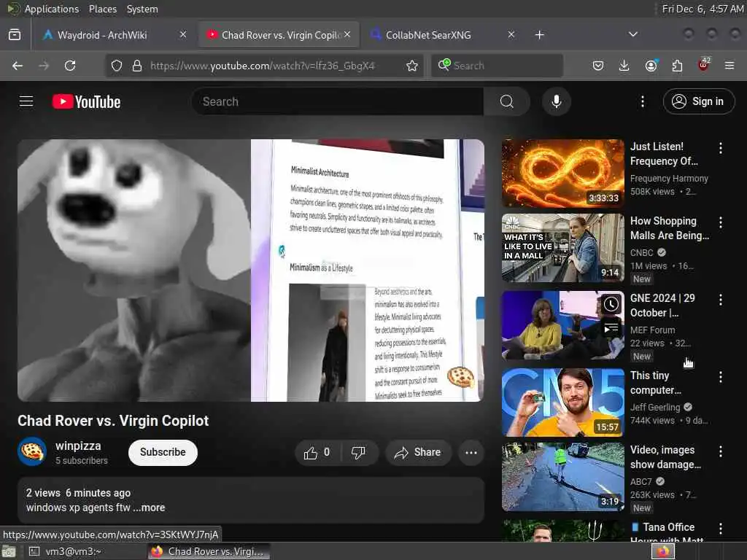The height and width of the screenshot is (560, 747).
Task: Click the Firefox Search box
Action: [x=497, y=66]
